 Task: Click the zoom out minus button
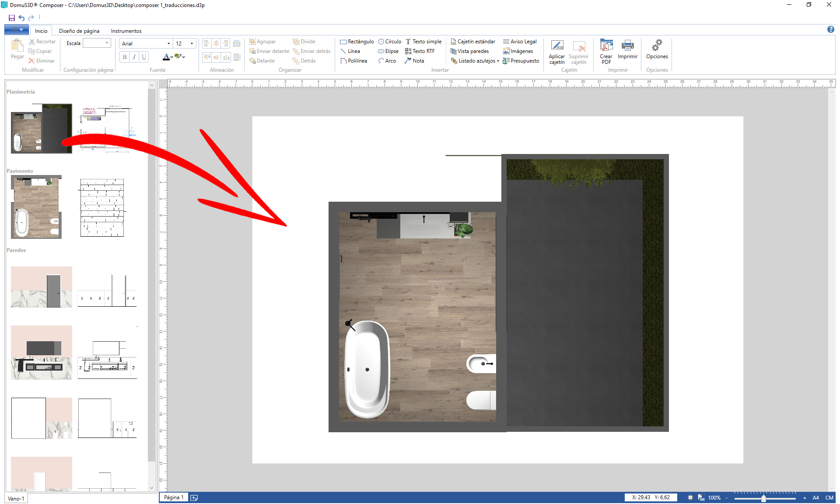click(x=727, y=498)
